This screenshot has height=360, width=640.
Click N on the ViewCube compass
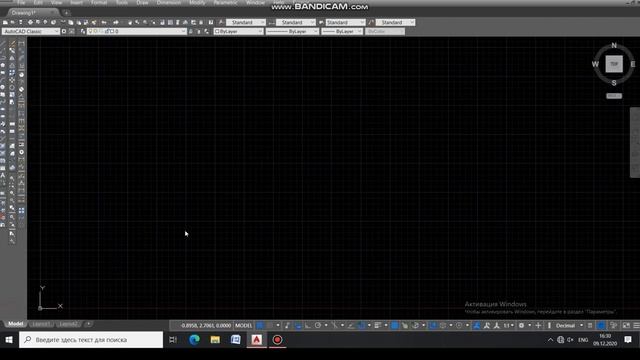tap(614, 46)
